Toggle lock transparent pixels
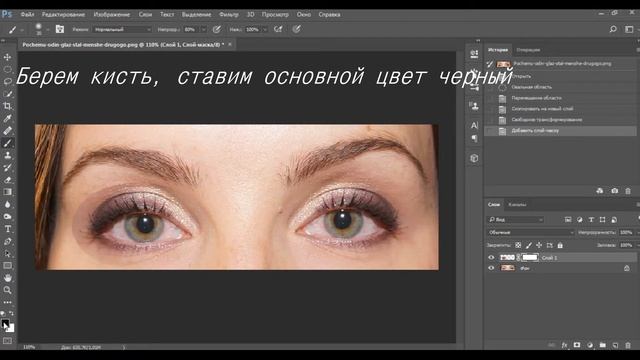This screenshot has width=640, height=360. pyautogui.click(x=518, y=245)
